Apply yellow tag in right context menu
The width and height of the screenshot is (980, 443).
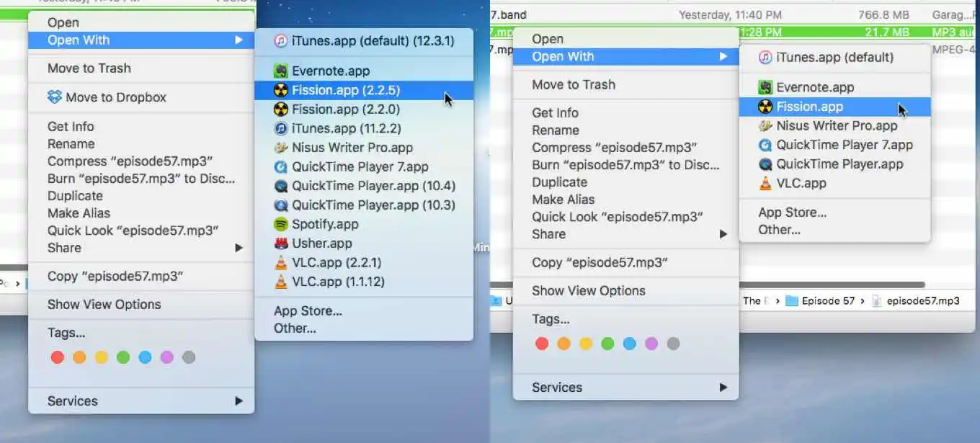(586, 344)
